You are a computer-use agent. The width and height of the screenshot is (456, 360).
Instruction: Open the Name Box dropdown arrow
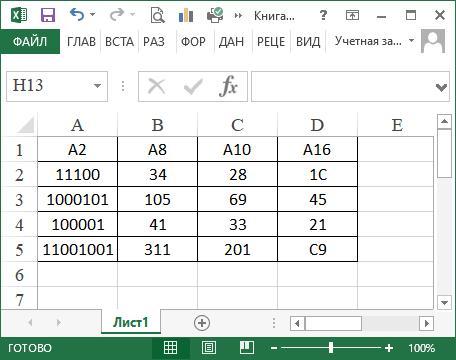[x=97, y=86]
